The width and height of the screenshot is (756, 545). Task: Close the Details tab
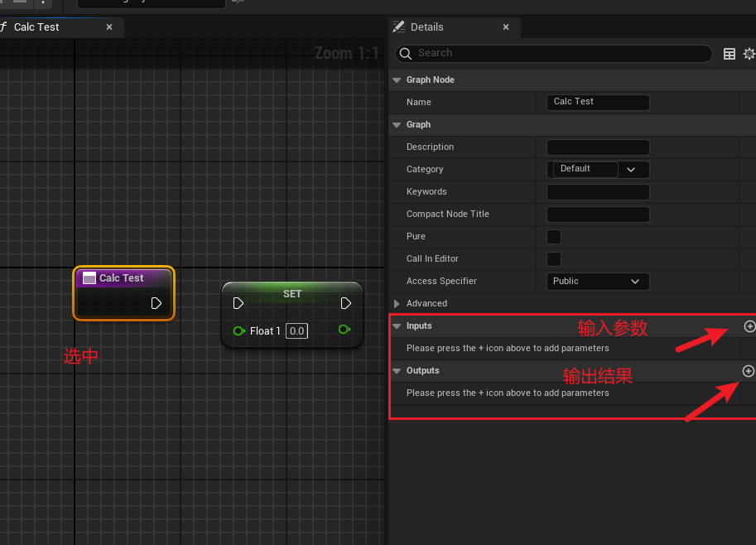pos(507,27)
